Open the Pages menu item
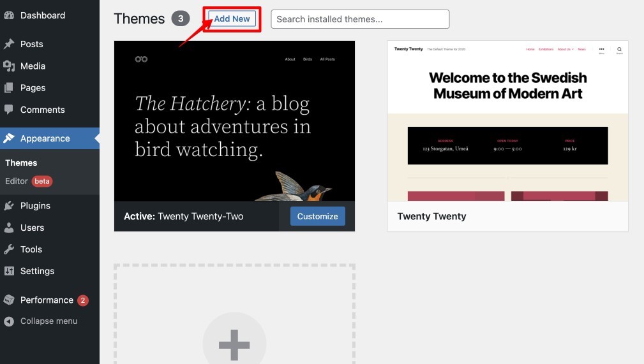Image resolution: width=644 pixels, height=364 pixels. 50,87
